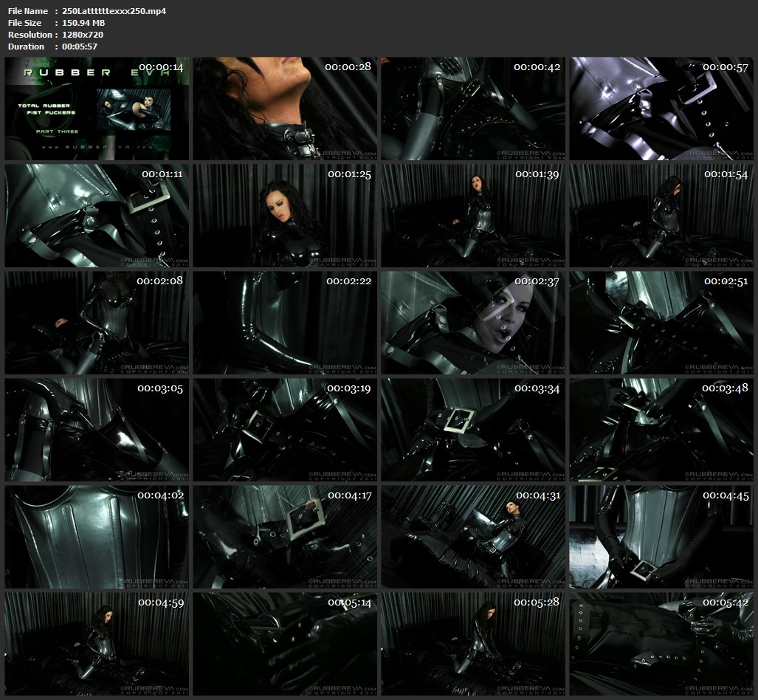Image resolution: width=758 pixels, height=700 pixels.
Task: Click the 'File Size' label
Action: tap(24, 23)
